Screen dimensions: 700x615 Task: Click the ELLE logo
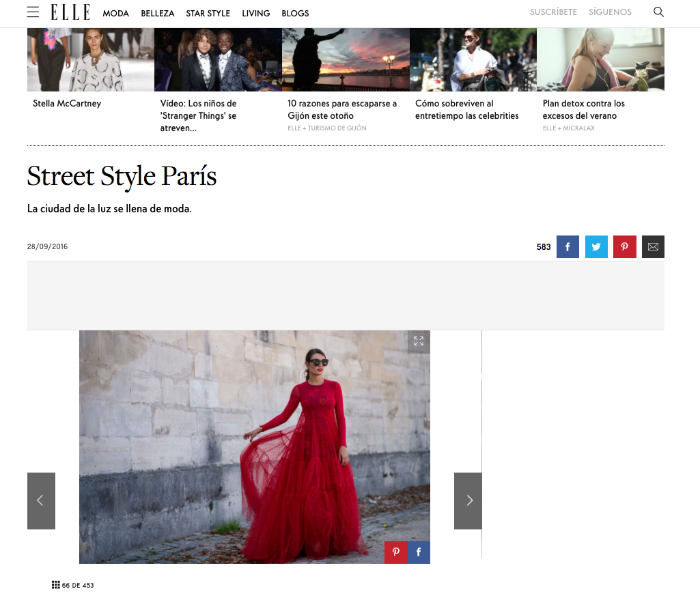pyautogui.click(x=70, y=12)
